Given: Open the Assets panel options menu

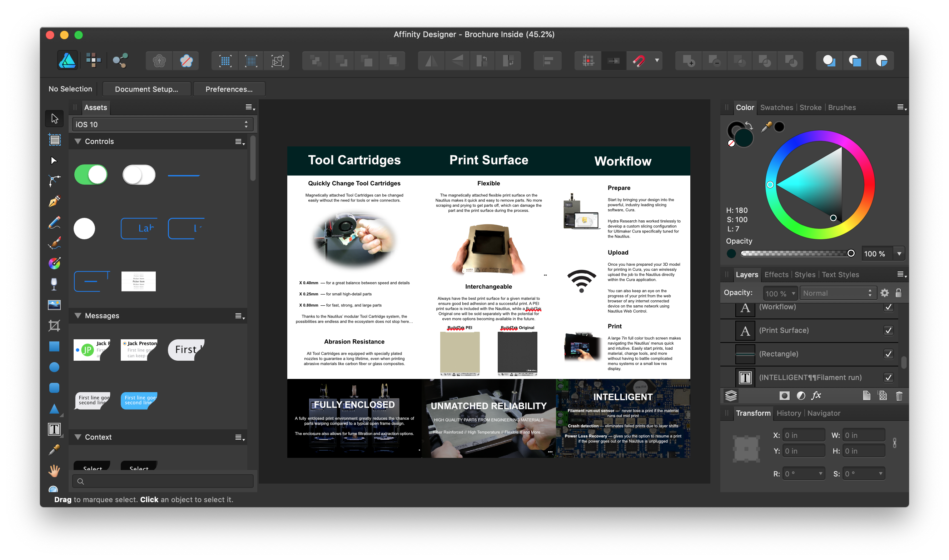Looking at the screenshot, I should coord(250,107).
